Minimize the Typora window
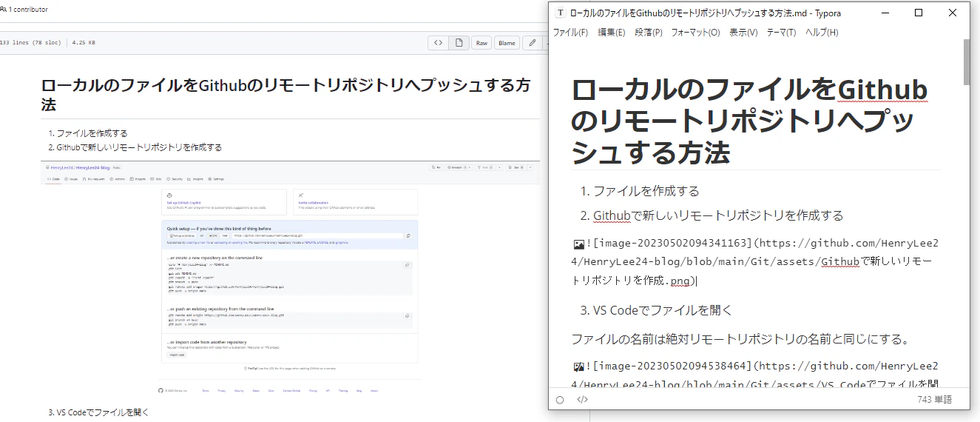This screenshot has width=980, height=422. (885, 13)
